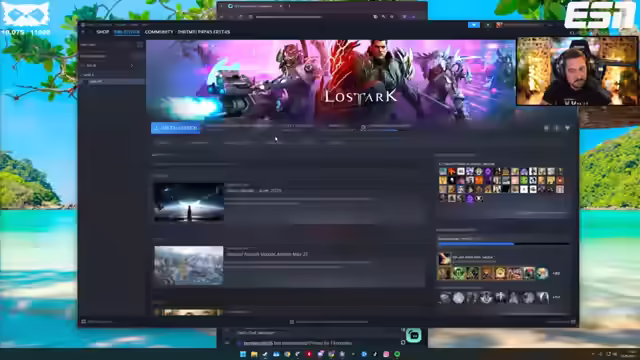
Task: Open the news title ending with June 2025
Action: point(253,190)
